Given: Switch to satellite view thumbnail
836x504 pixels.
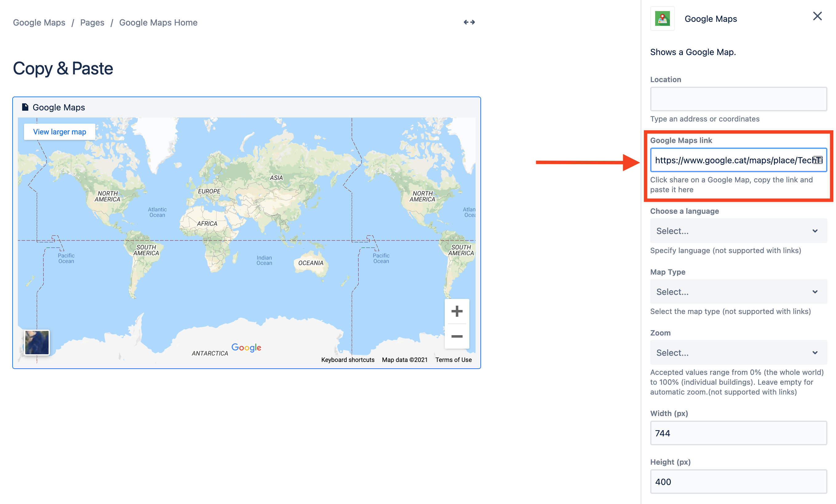Looking at the screenshot, I should (37, 343).
